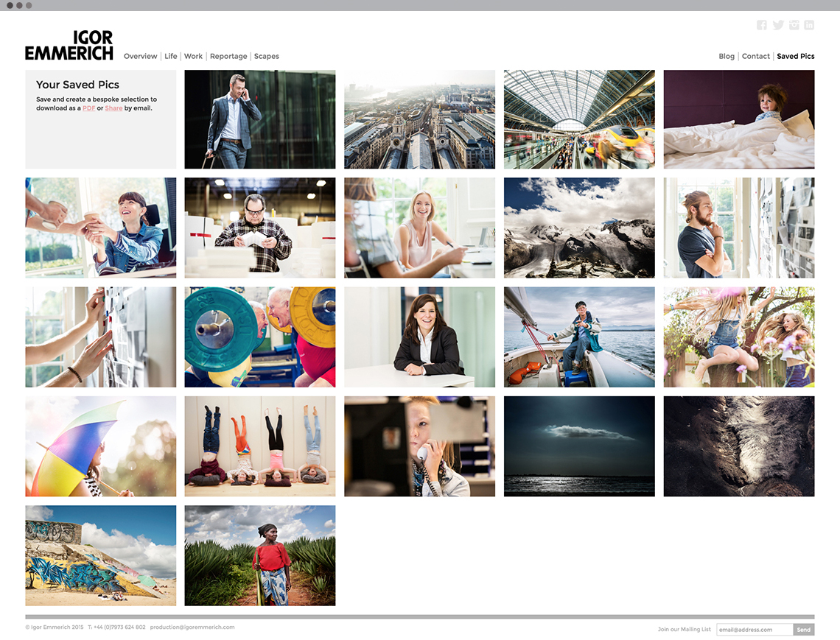Navigate to the Scapes section
The height and width of the screenshot is (640, 840).
(267, 57)
